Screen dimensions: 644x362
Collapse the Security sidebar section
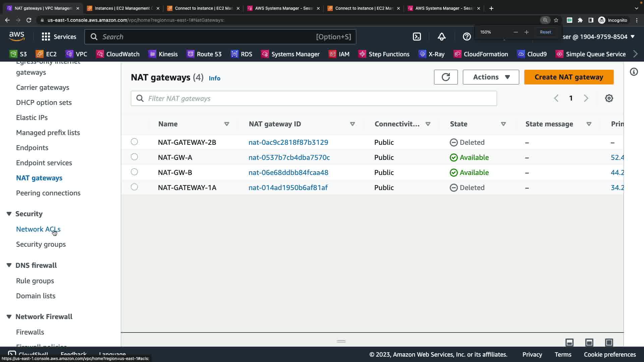(x=9, y=214)
